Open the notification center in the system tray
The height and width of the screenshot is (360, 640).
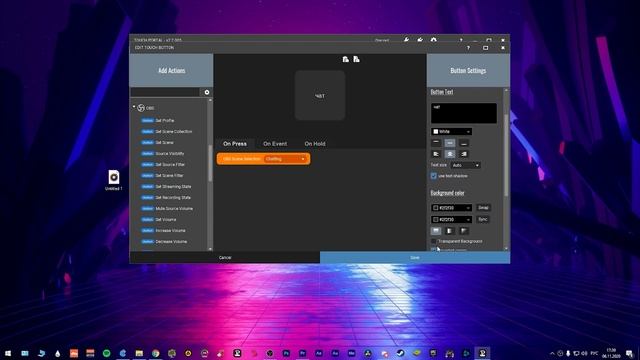click(x=629, y=353)
